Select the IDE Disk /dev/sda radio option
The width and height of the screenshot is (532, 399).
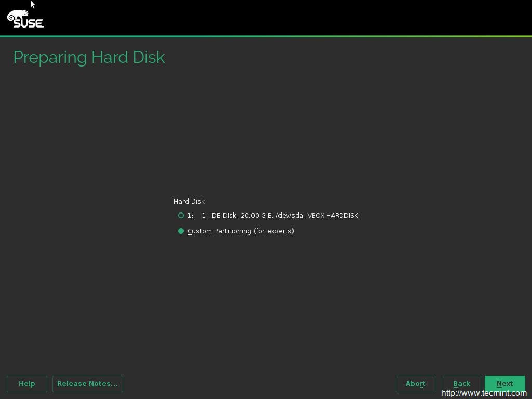coord(181,216)
